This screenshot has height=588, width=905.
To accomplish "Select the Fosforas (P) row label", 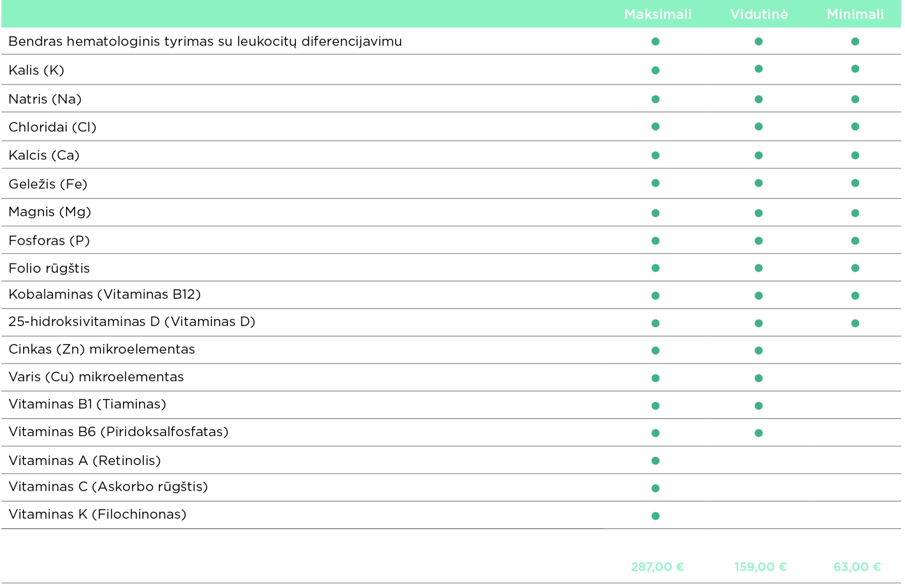I will [x=49, y=240].
